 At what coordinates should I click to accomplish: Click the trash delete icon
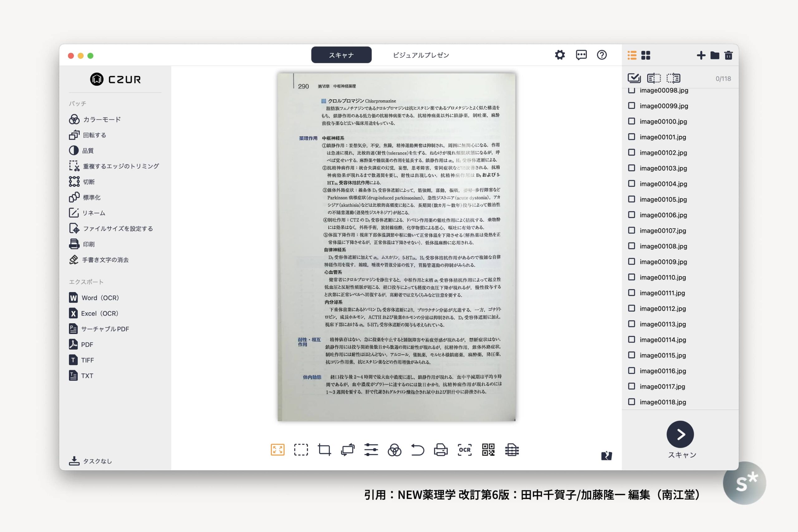[x=728, y=55]
